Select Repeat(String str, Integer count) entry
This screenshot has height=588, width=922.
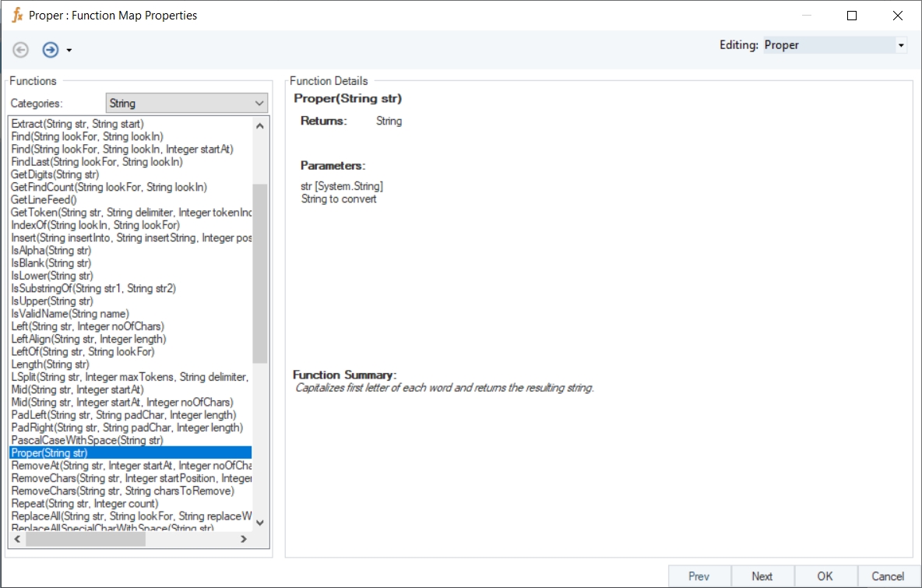click(85, 504)
